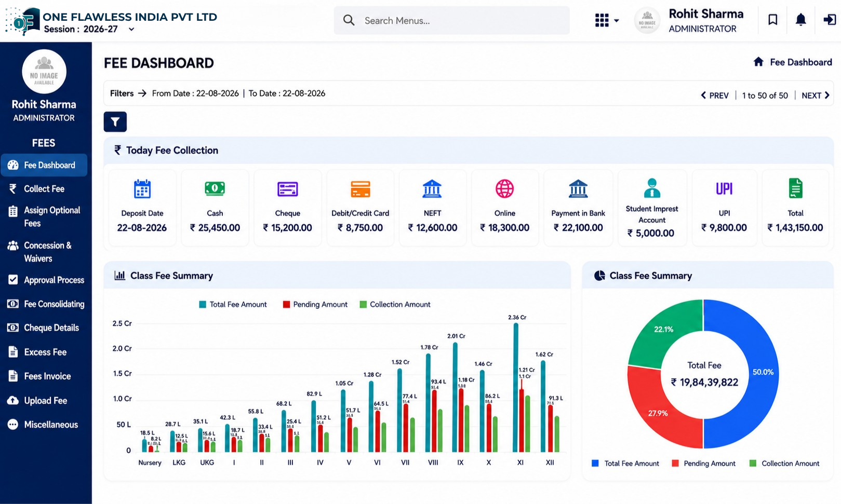Viewport: 841px width, 504px height.
Task: Open Fee Consolidating in sidebar
Action: (46, 304)
